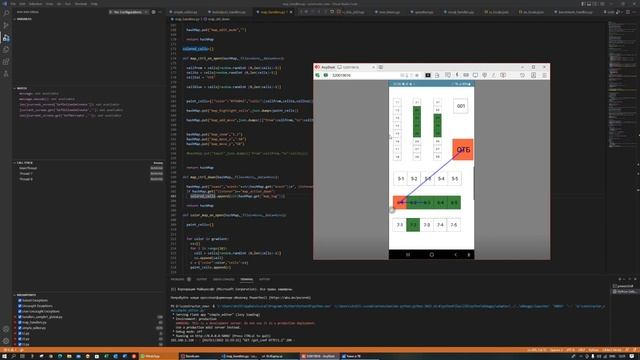Tap cell 5-5 on phone map
Image resolution: width=640 pixels, height=360 pixels.
point(454,178)
